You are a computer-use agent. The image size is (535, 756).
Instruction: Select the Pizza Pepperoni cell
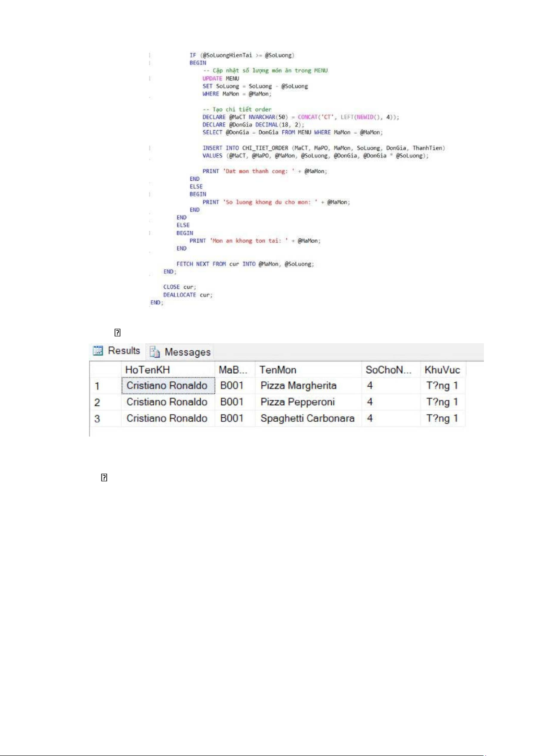(x=298, y=402)
